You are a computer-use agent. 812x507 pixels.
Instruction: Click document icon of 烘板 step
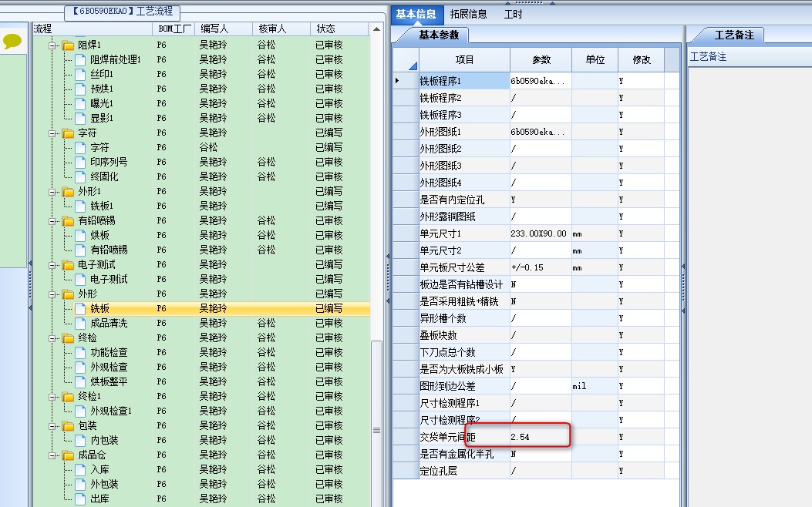[x=80, y=236]
